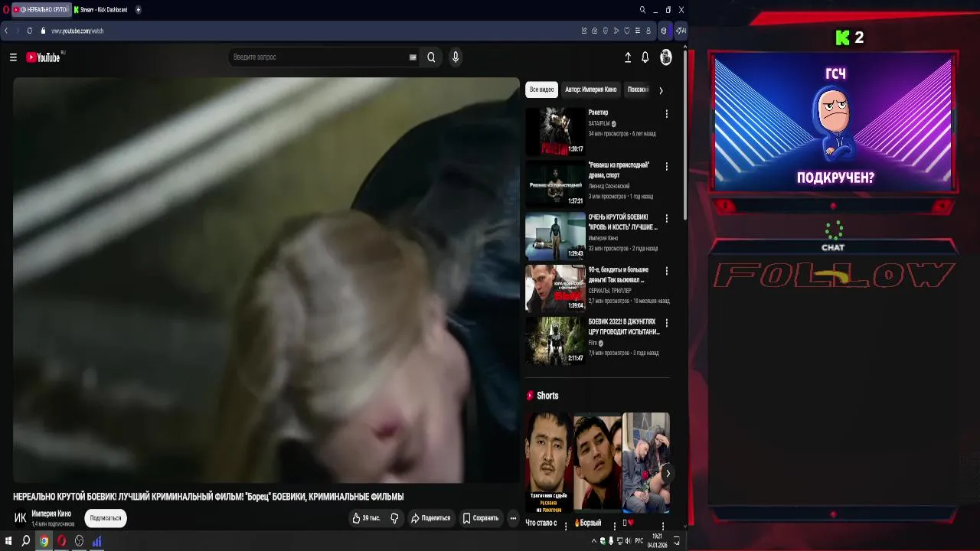Open the "Борзый" Short thumbnail

[597, 463]
